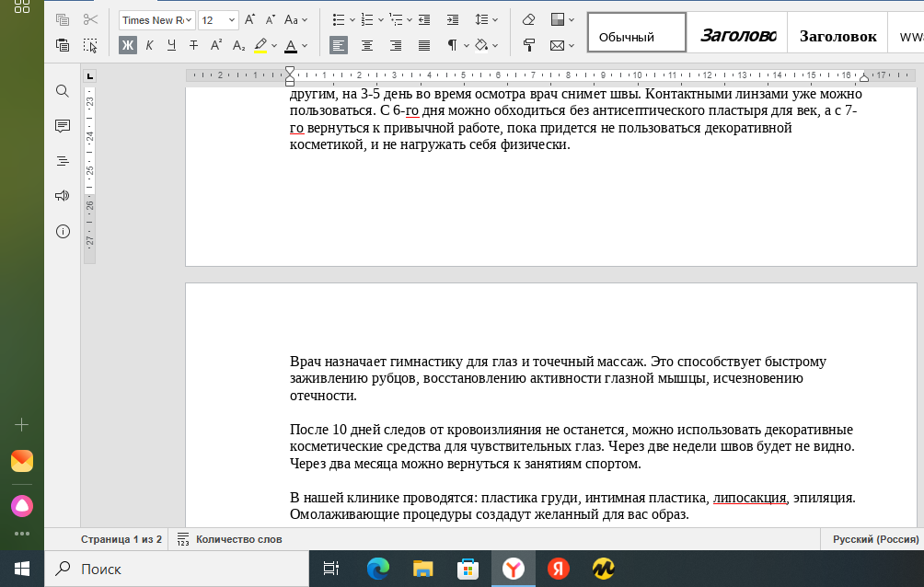Image resolution: width=924 pixels, height=587 pixels.
Task: Open Microsoft Store from taskbar
Action: pyautogui.click(x=468, y=569)
